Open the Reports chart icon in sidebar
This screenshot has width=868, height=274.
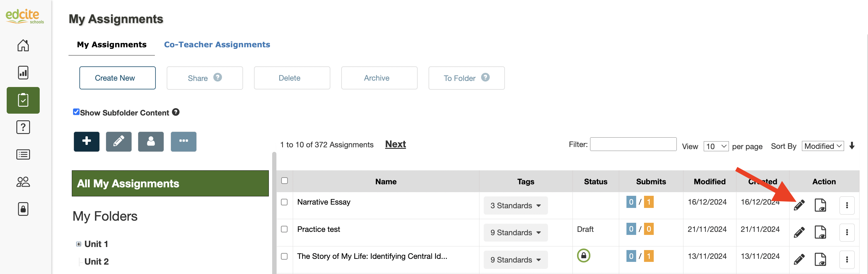[23, 73]
